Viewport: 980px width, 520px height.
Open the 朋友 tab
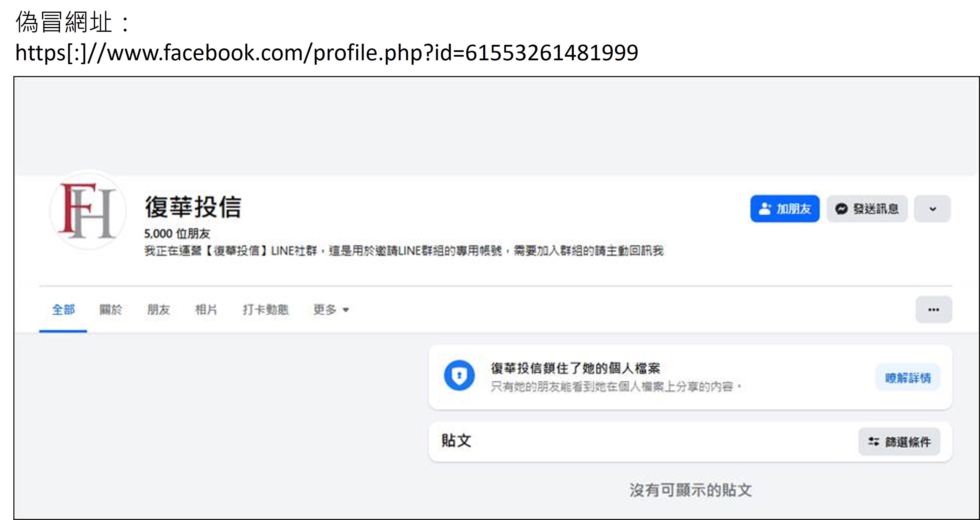pyautogui.click(x=158, y=310)
